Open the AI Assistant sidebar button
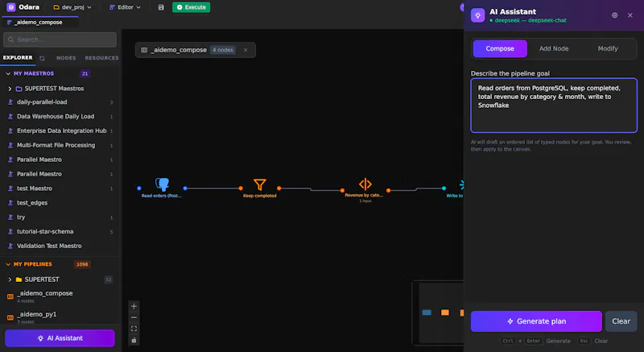Image resolution: width=644 pixels, height=352 pixels. coord(60,338)
